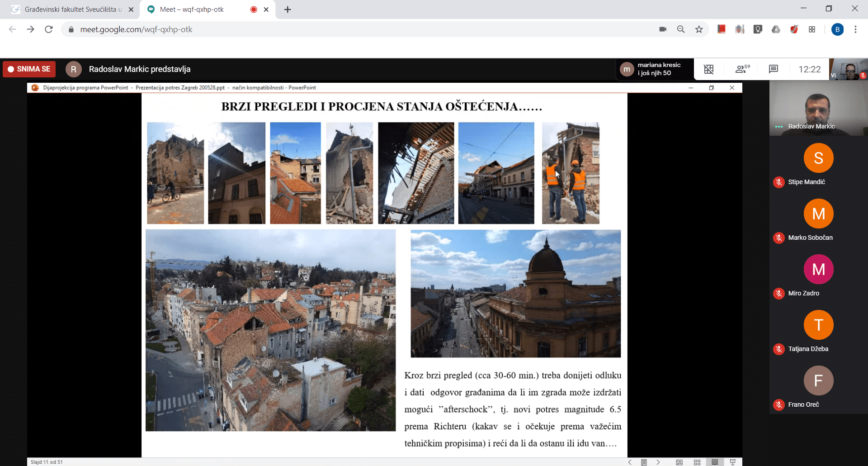Toggle the grid view icon in Meet
Viewport: 868px width, 466px height.
click(x=708, y=69)
